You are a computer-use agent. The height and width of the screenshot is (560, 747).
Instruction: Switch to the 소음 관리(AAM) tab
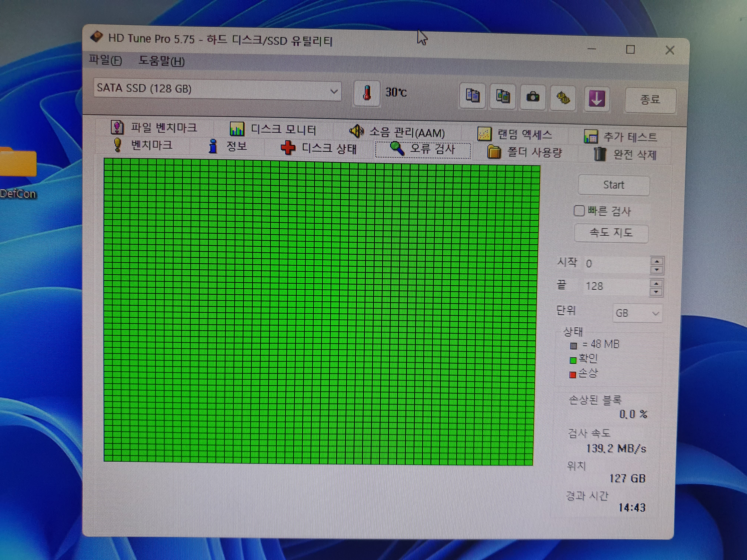coord(397,132)
